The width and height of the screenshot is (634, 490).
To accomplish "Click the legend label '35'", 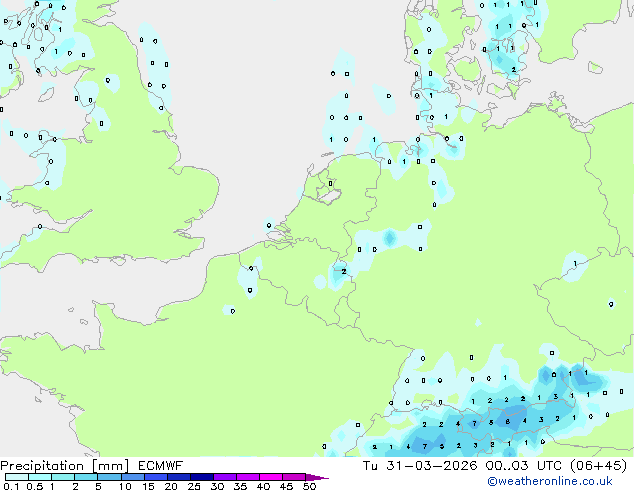I will (241, 486).
